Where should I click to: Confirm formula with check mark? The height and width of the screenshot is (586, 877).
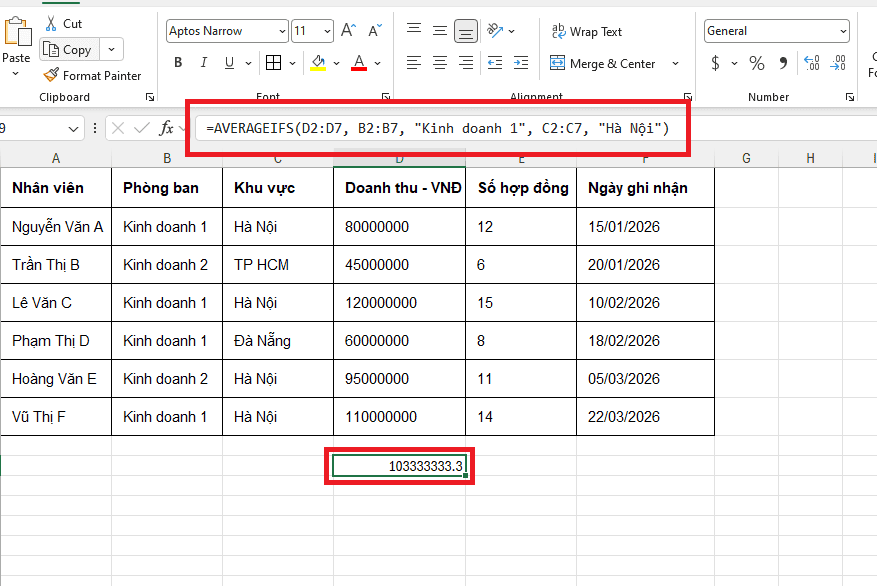(x=142, y=129)
